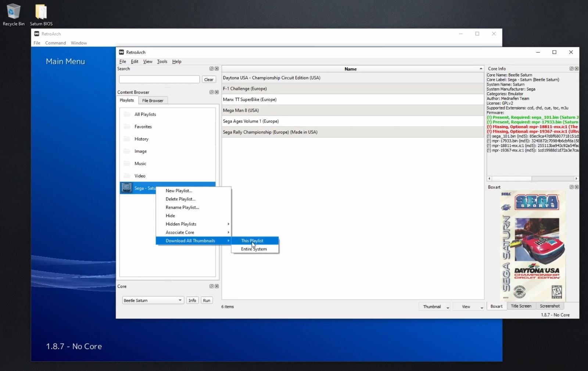Switch to the Playlists tab
This screenshot has width=588, height=371.
pyautogui.click(x=127, y=100)
